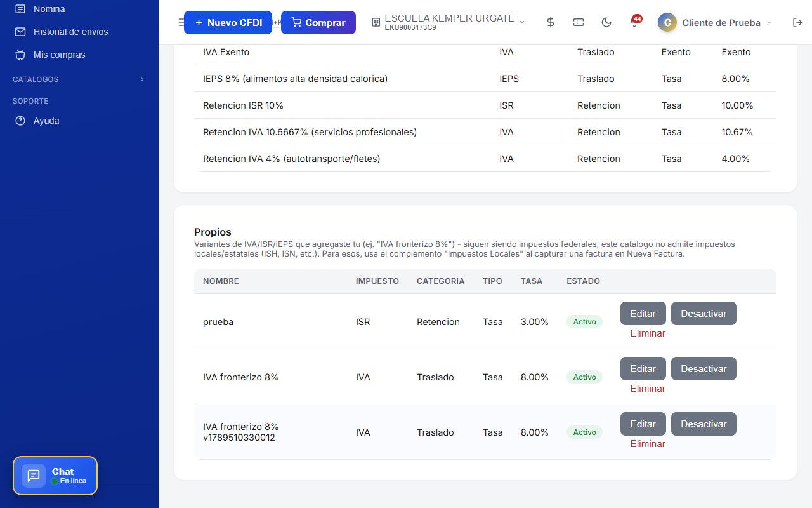This screenshot has height=508, width=812.
Task: Select Retencion IVA 10.6667% servicios profesionales
Action: coord(310,132)
